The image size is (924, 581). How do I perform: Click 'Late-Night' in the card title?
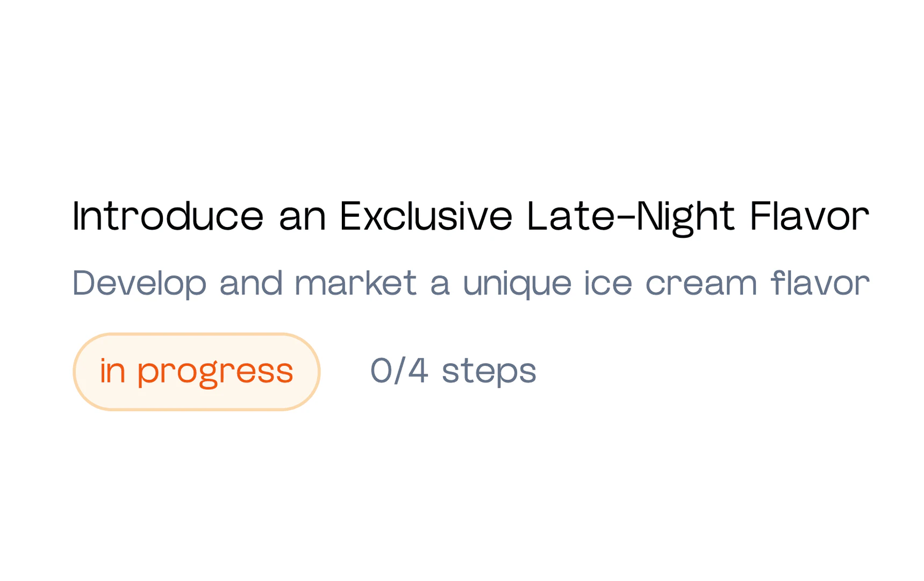(x=630, y=217)
